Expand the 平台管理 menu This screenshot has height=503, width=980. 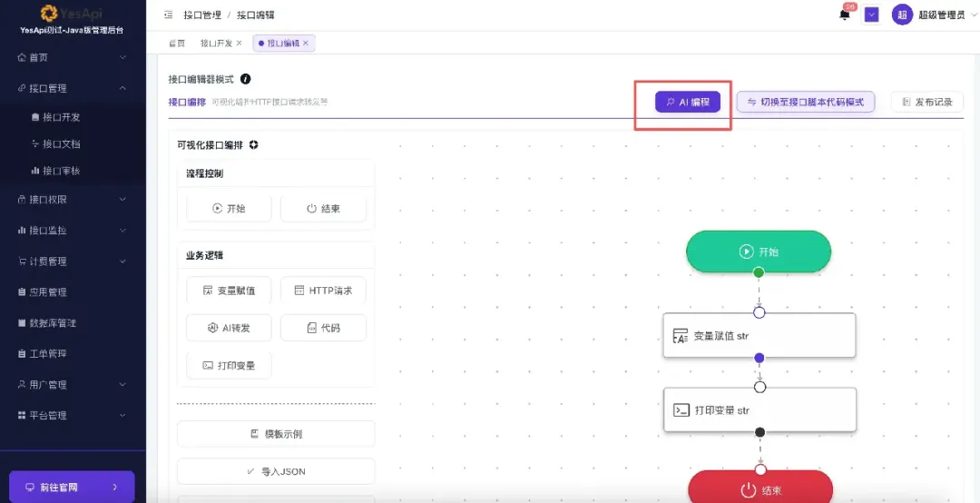(x=73, y=416)
